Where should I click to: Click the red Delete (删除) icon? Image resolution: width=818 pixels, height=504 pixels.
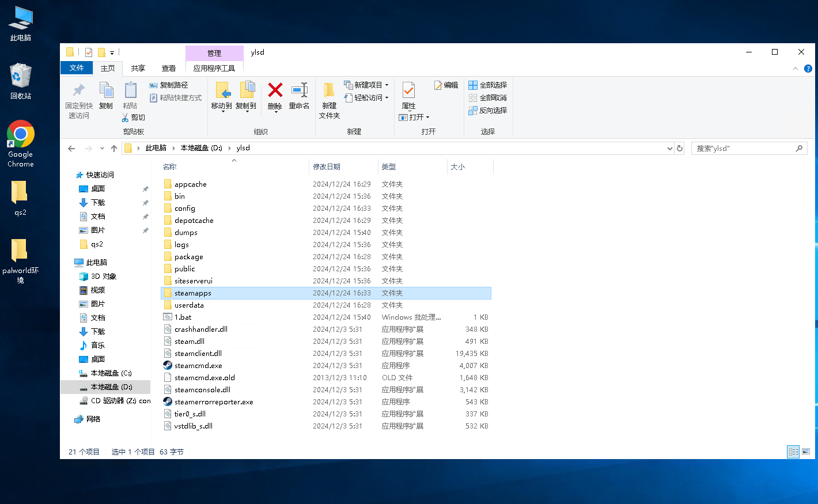(275, 90)
